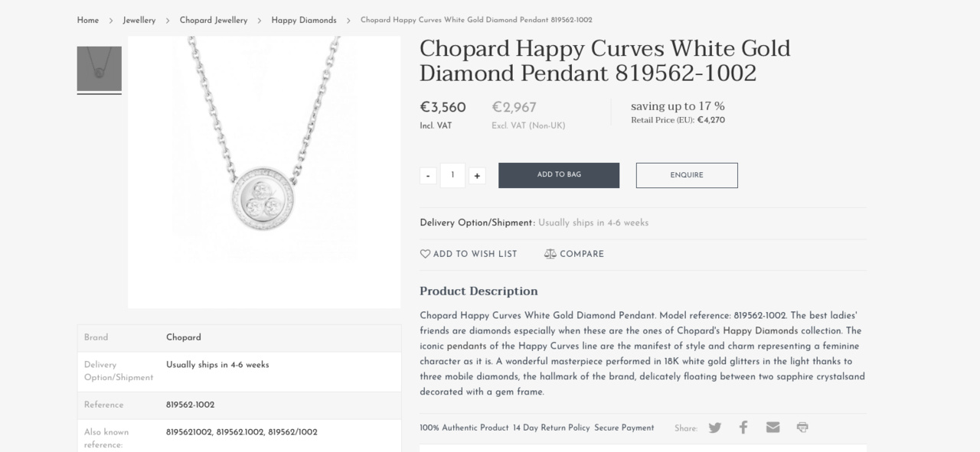
Task: Click the heart wish list icon
Action: point(425,254)
